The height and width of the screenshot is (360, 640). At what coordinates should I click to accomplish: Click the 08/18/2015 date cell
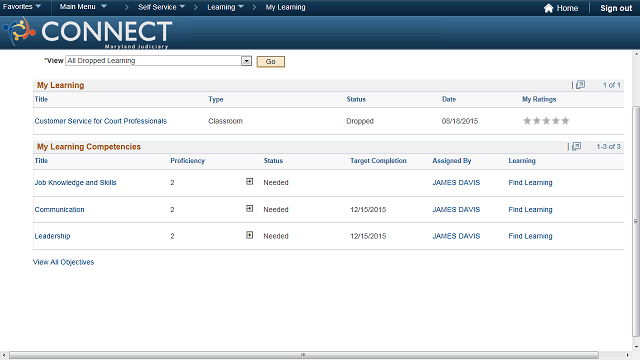pos(460,121)
